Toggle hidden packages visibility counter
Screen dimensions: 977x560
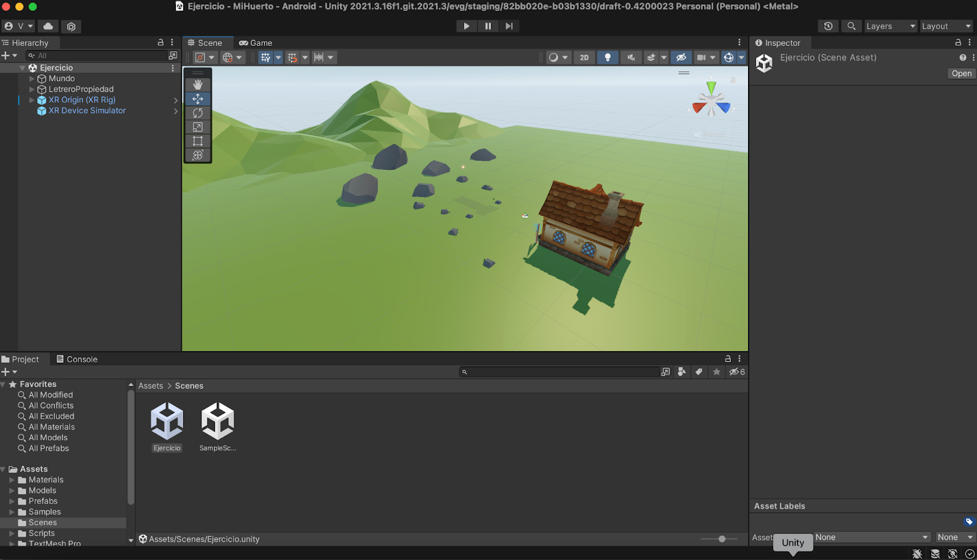point(737,372)
